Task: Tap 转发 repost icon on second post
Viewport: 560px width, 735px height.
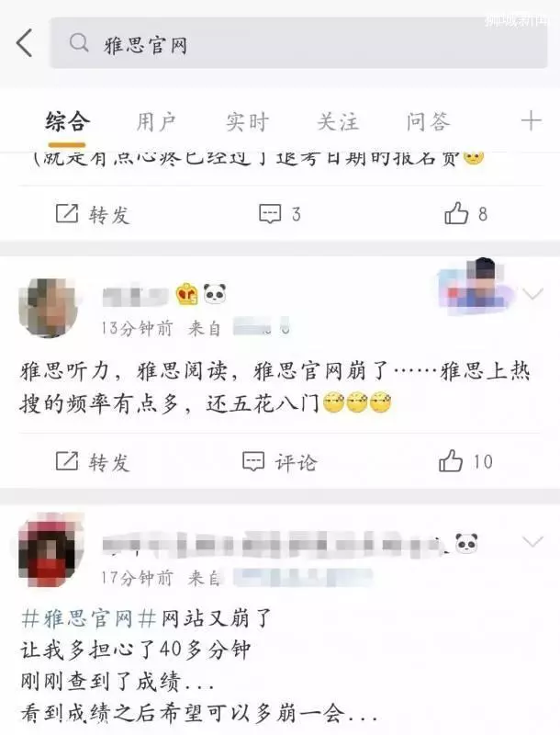Action: (x=67, y=461)
